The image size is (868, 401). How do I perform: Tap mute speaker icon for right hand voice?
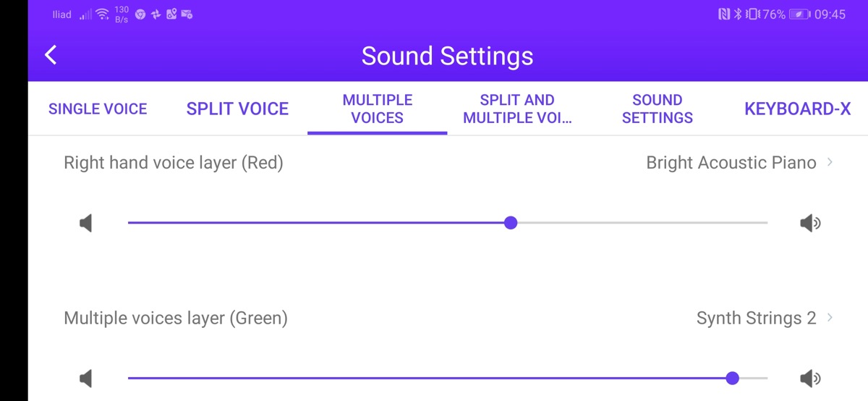(x=86, y=223)
